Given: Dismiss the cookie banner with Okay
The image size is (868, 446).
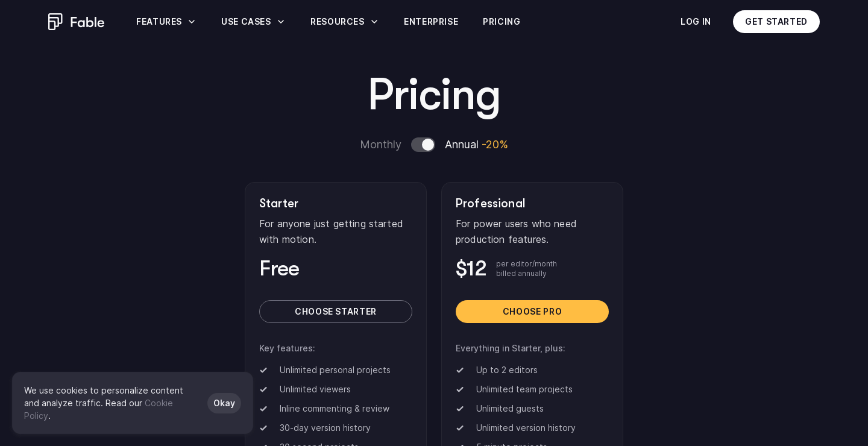Looking at the screenshot, I should (x=224, y=403).
